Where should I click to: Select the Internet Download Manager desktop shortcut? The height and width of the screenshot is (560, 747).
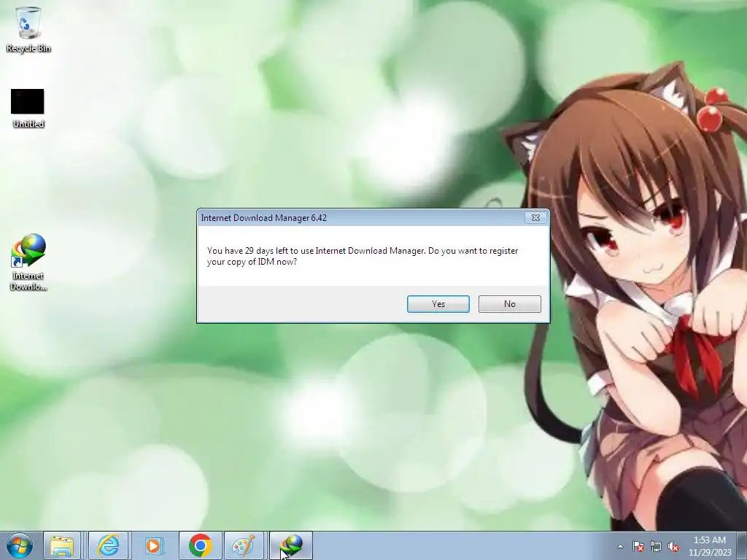tap(28, 262)
